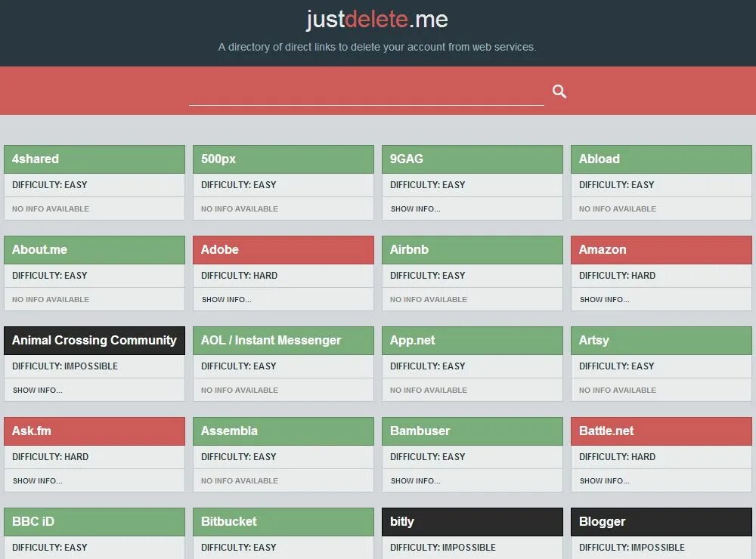The height and width of the screenshot is (559, 756).
Task: Open the Bitbucket deletion link
Action: click(x=283, y=521)
